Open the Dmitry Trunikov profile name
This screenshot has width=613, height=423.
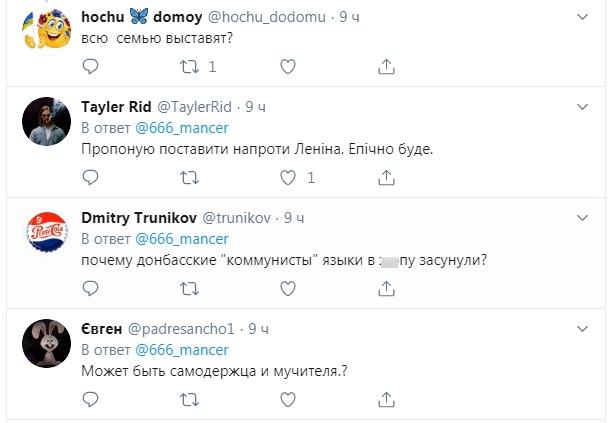pos(139,217)
